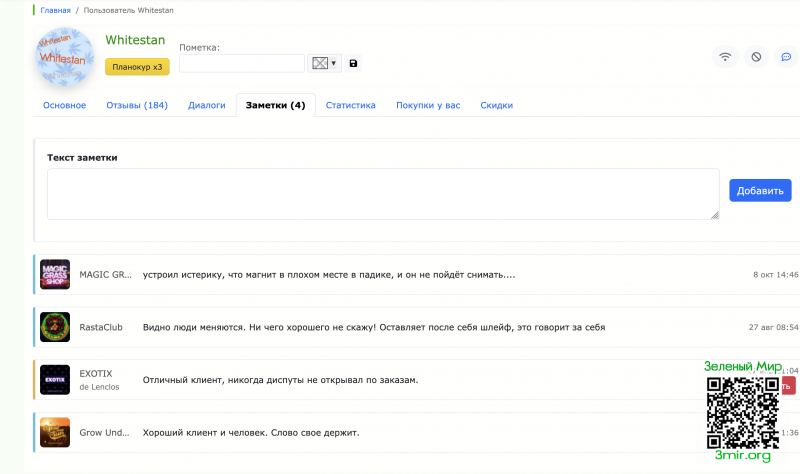Click the EXOTIX shop logo icon

point(55,380)
